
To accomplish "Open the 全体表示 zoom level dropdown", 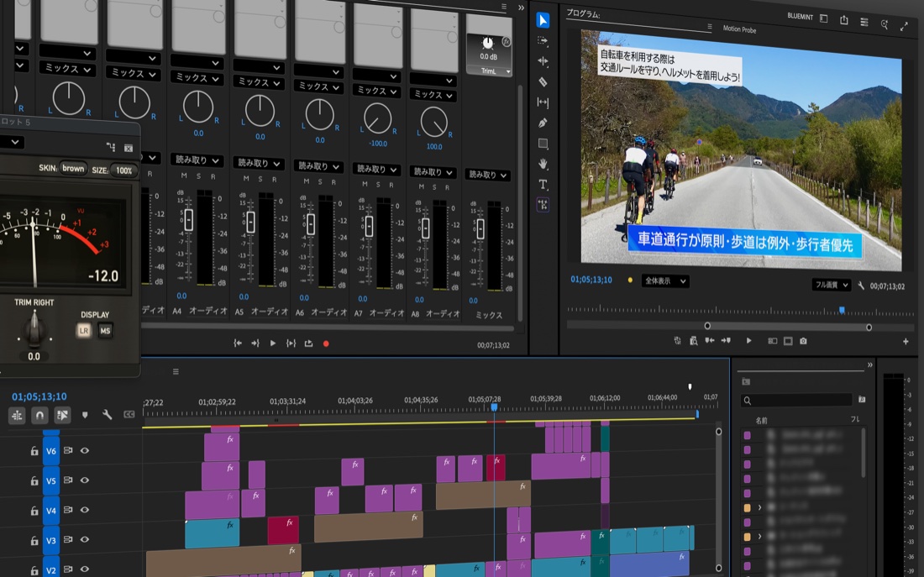I will pos(664,281).
